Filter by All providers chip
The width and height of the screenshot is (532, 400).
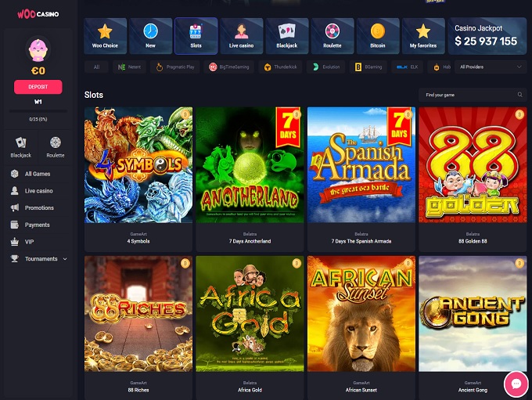[97, 67]
